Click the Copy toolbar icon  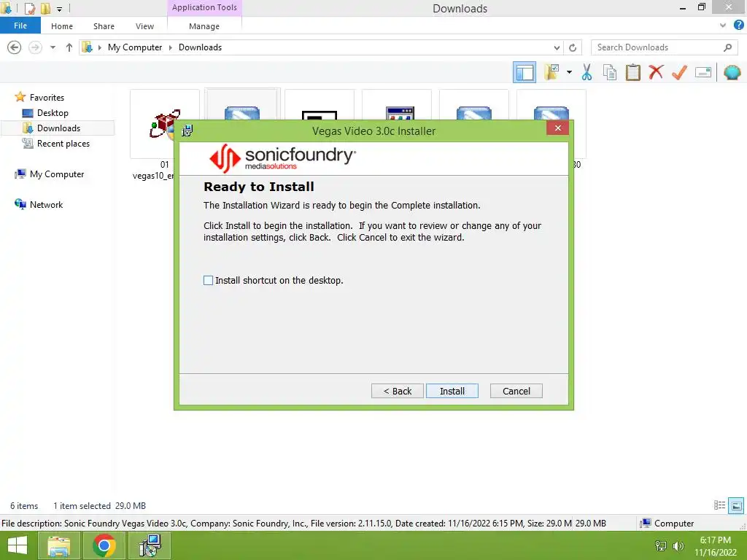(x=609, y=72)
